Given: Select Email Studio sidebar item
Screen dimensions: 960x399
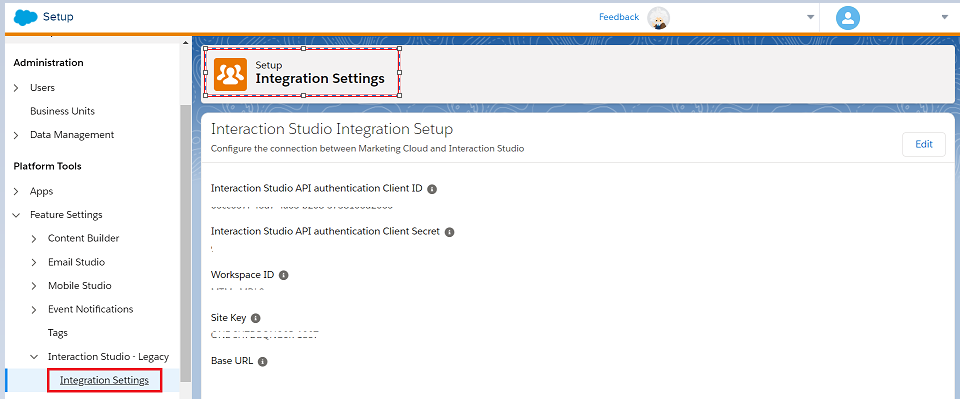Looking at the screenshot, I should pos(77,262).
